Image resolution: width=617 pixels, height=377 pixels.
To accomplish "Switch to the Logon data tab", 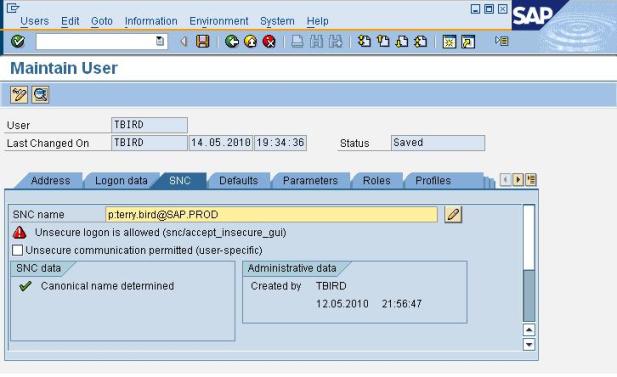I will tap(121, 181).
